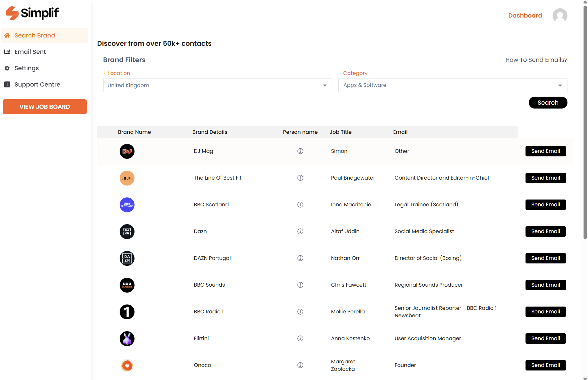
Task: Click the Category dropdown arrow
Action: click(x=560, y=85)
